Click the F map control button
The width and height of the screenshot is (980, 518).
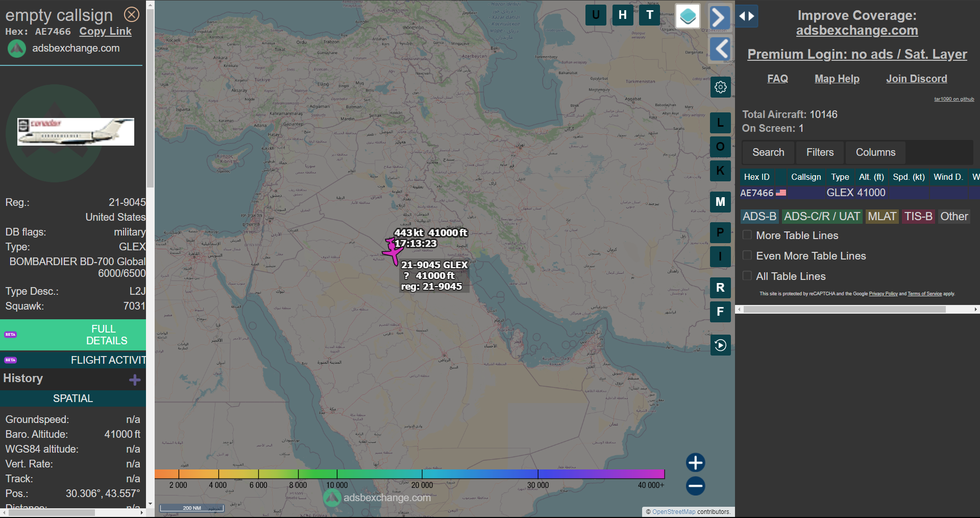(720, 312)
